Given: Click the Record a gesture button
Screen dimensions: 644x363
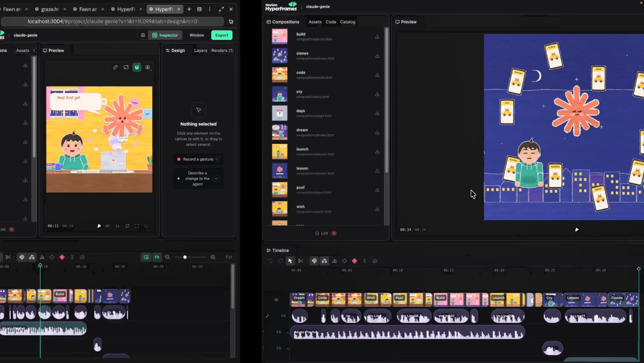Looking at the screenshot, I should (199, 159).
